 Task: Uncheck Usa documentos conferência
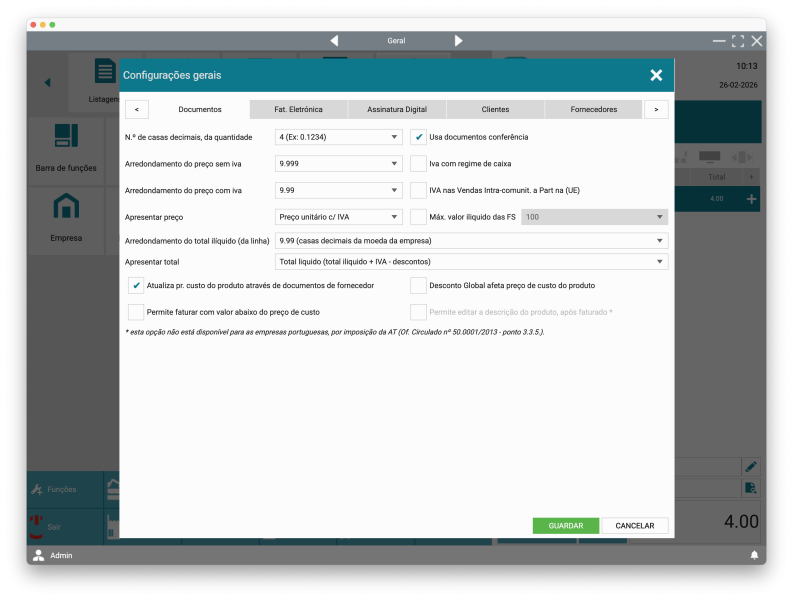pos(419,137)
